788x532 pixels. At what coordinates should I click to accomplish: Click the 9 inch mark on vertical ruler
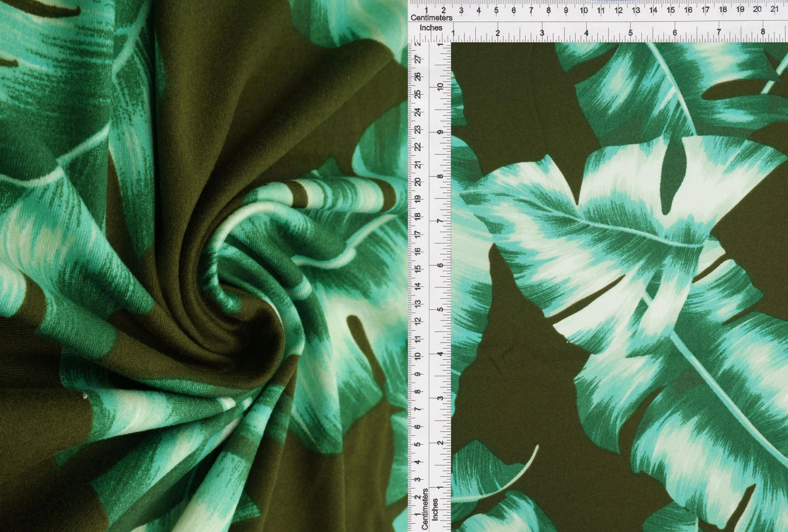tap(441, 132)
